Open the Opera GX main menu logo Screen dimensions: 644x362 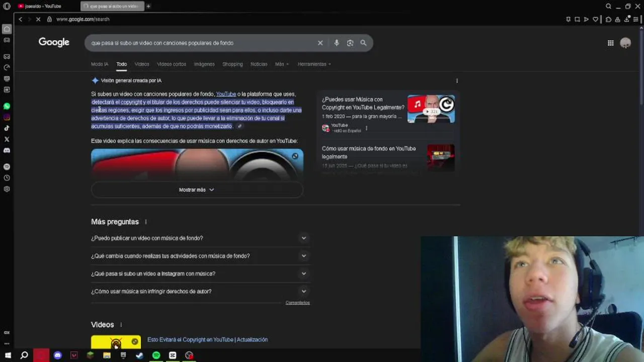(7, 6)
